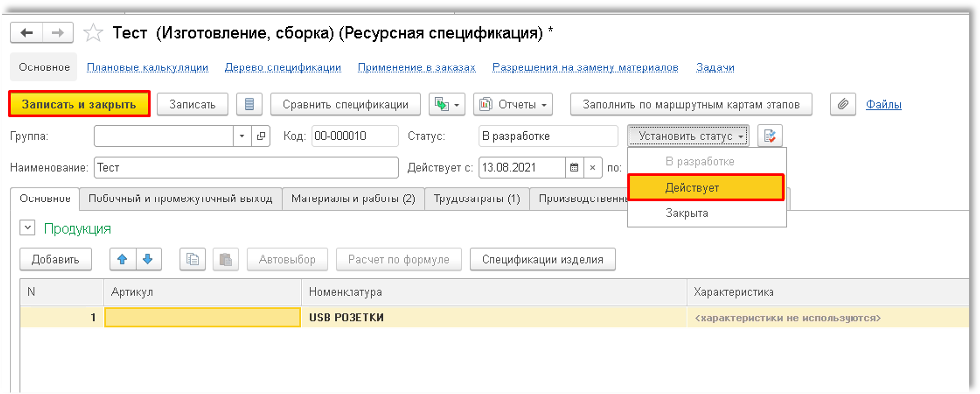Switch to the Основное form tab

coord(45,198)
